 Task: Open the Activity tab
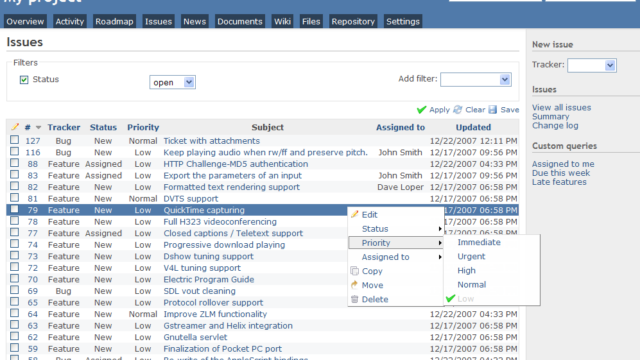[x=69, y=22]
